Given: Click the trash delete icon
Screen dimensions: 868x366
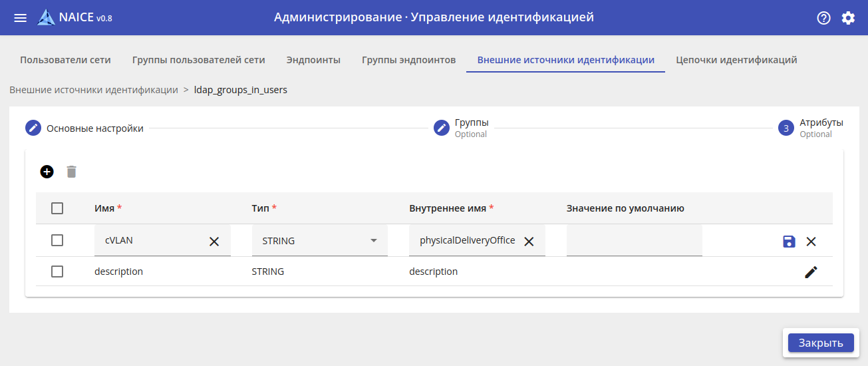Looking at the screenshot, I should pyautogui.click(x=72, y=172).
